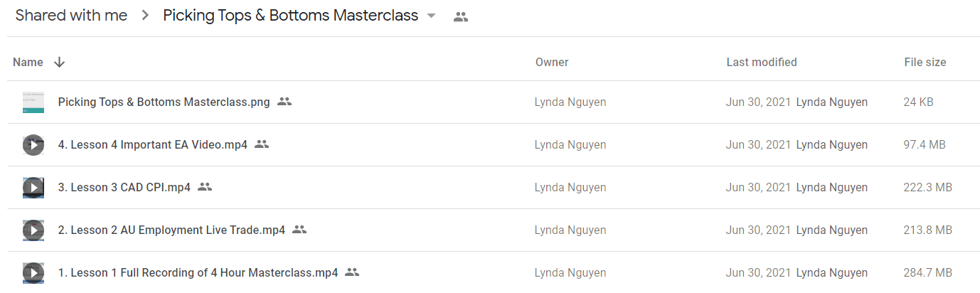Image resolution: width=980 pixels, height=293 pixels.
Task: Click play icon for Lesson 4 video
Action: (33, 145)
